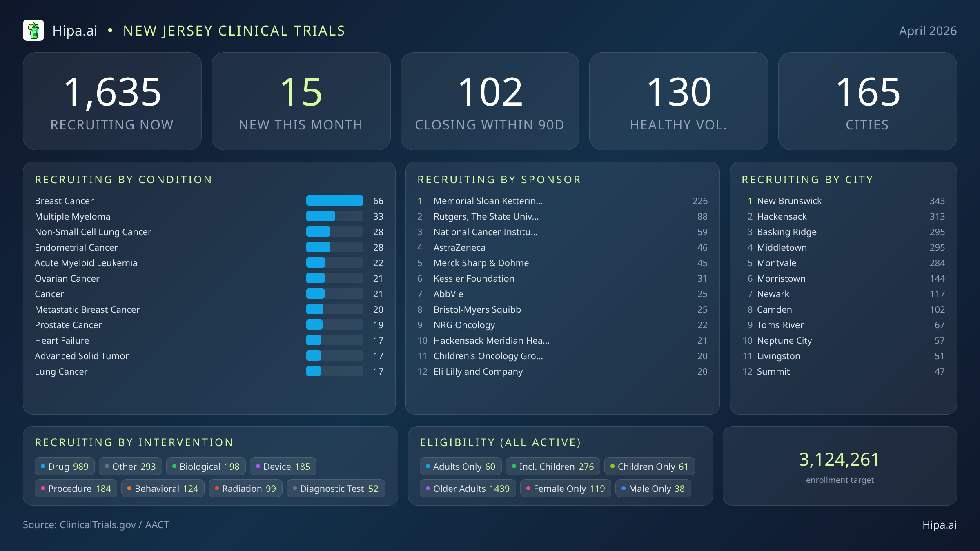Click the Hipa.ai brand name in header

[x=75, y=31]
